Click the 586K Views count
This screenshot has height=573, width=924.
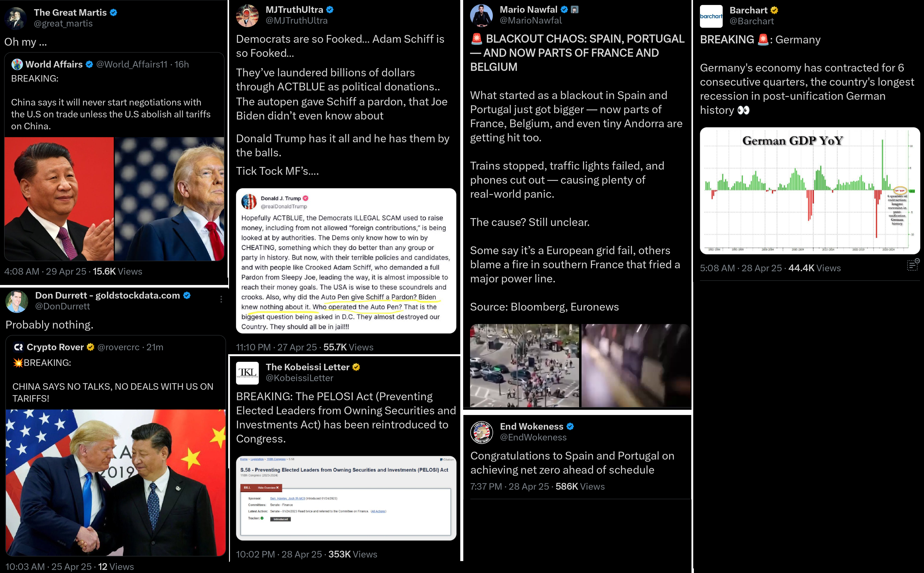pyautogui.click(x=580, y=487)
